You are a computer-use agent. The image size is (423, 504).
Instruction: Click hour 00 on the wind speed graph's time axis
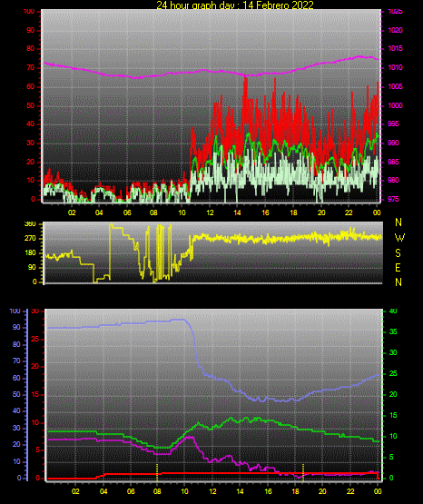click(x=377, y=212)
